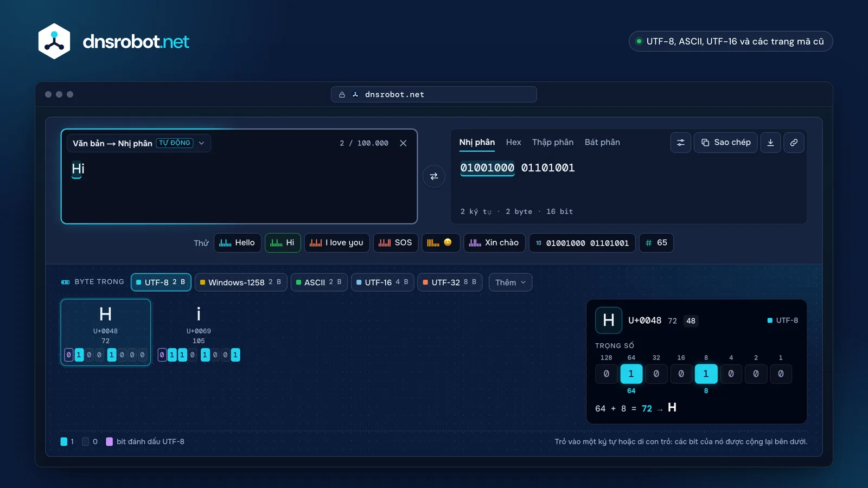Toggle the 8-weight bit set to 1
The width and height of the screenshot is (868, 488).
pyautogui.click(x=706, y=374)
